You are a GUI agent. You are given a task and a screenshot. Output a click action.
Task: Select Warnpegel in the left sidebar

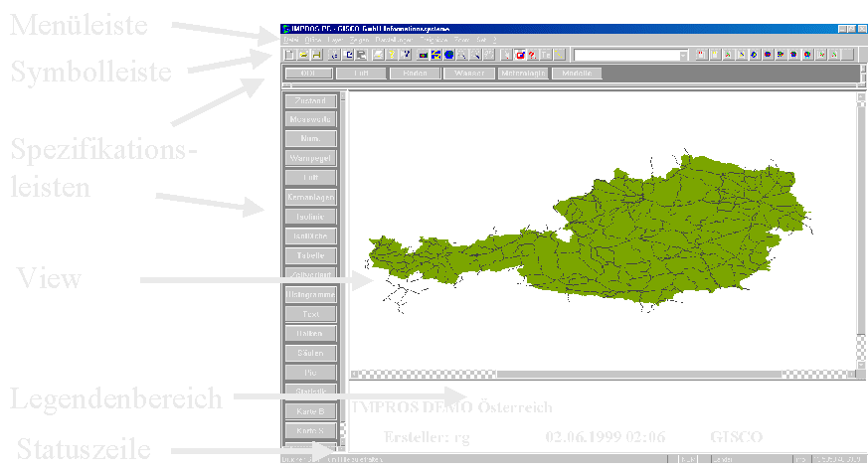coord(311,158)
